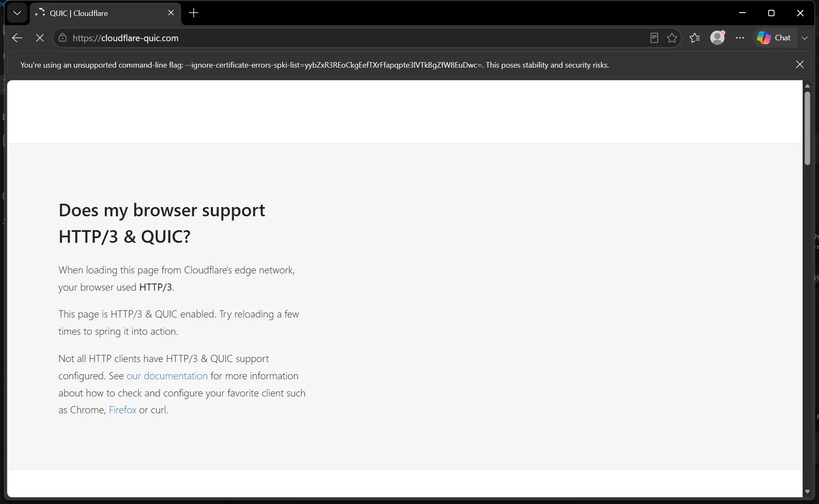
Task: Dismiss the unsupported command-line flag warning
Action: (x=800, y=64)
